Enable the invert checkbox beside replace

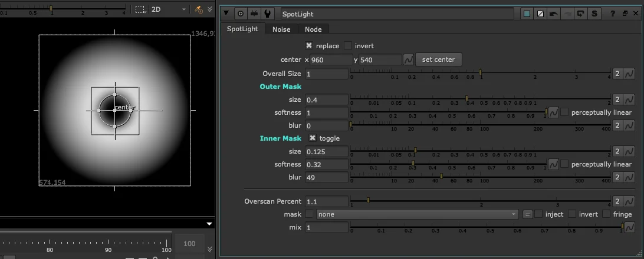coord(348,45)
